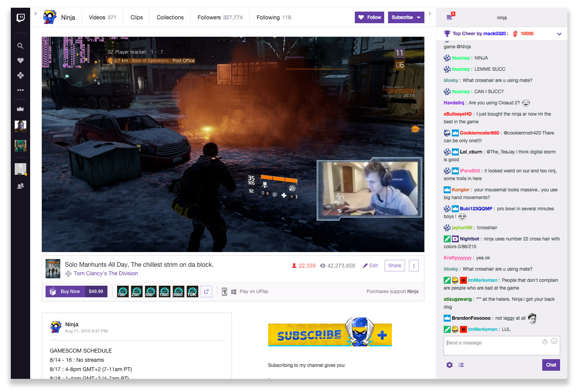Show the chat viewer list icon
The image size is (579, 392).
click(x=461, y=365)
